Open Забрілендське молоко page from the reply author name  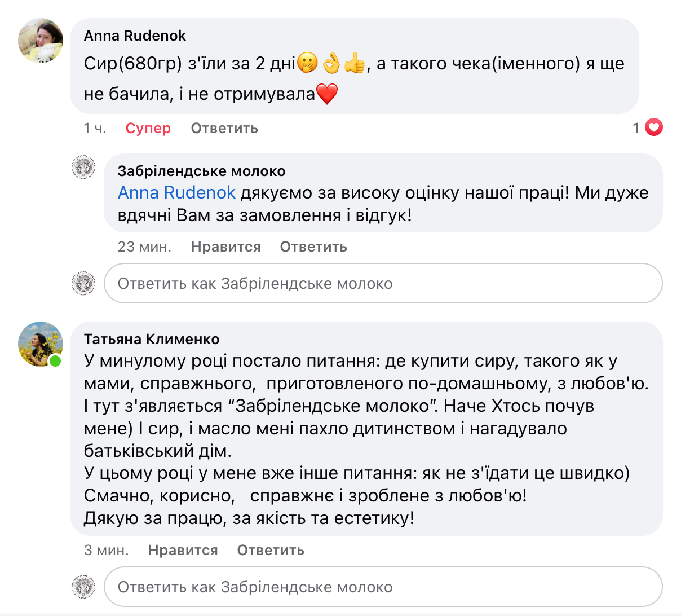tap(201, 171)
